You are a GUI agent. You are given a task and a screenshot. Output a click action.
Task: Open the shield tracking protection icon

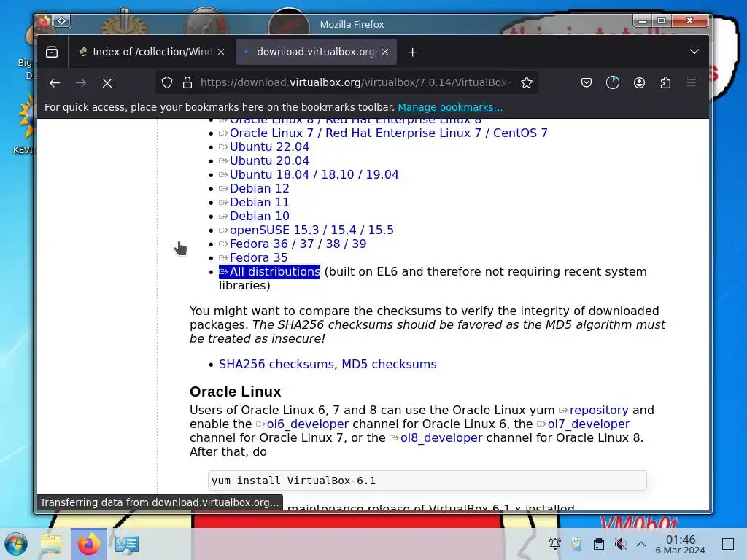point(167,82)
